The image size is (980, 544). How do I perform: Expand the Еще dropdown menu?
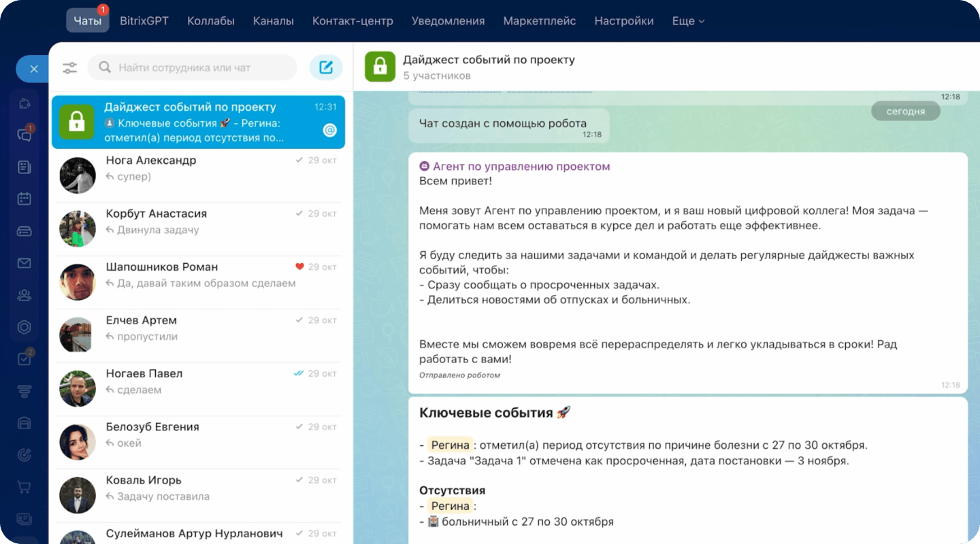click(687, 21)
